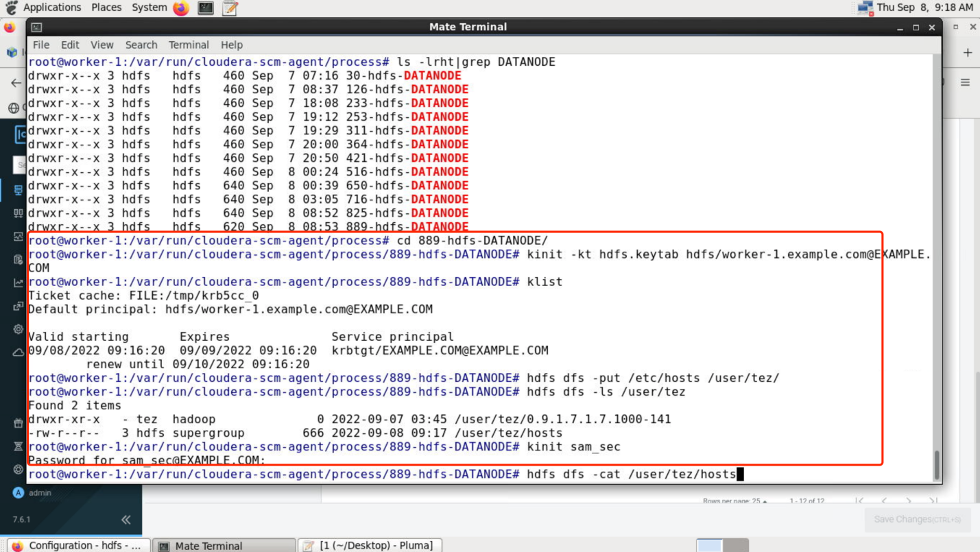
Task: Switch to the second workspace in switcher
Action: pyautogui.click(x=735, y=545)
